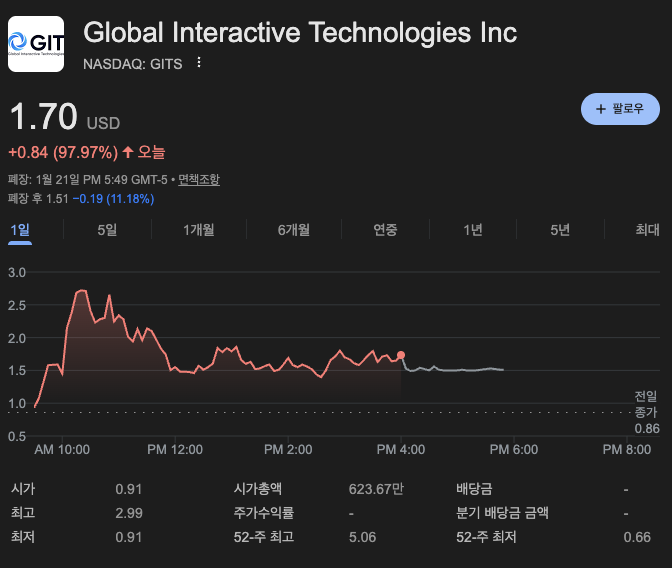This screenshot has width=672, height=568.
Task: Click the 3.0 y-axis label
Action: 17,273
